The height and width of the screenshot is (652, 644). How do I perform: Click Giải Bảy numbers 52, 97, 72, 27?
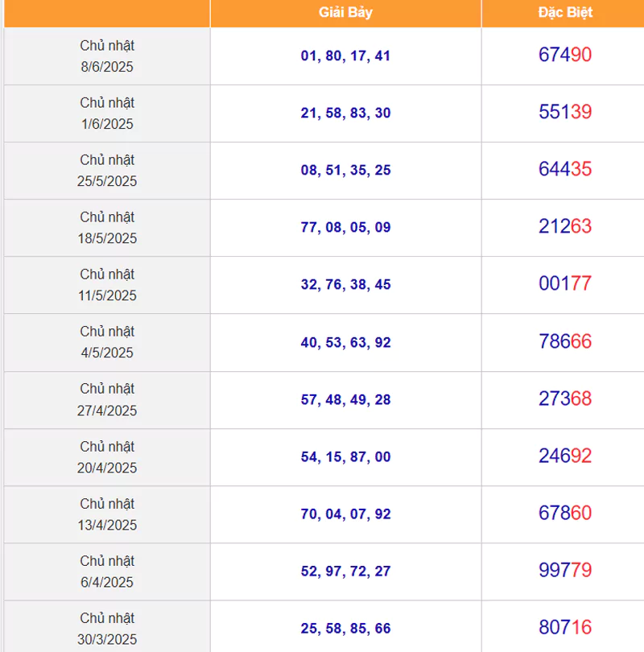(x=345, y=571)
